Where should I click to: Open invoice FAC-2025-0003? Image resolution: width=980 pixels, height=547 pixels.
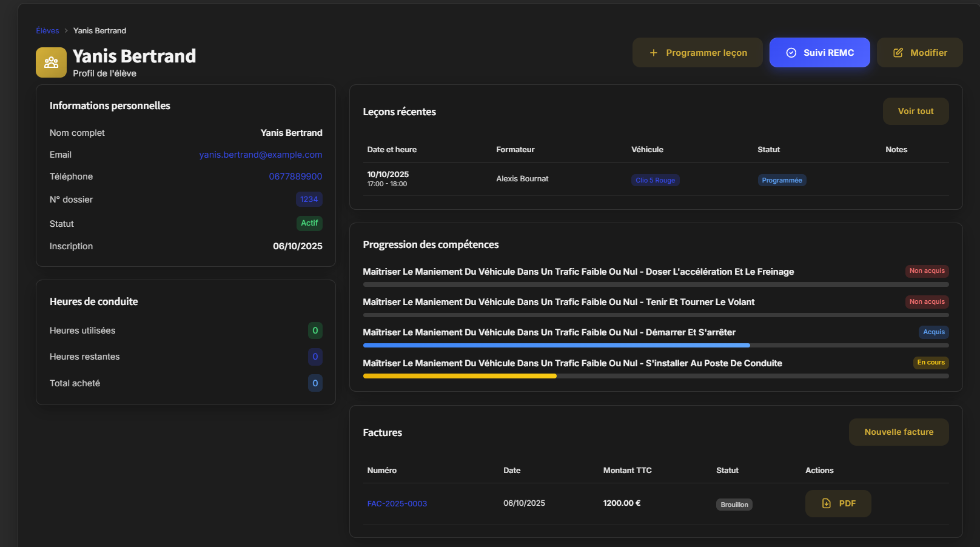click(x=397, y=503)
